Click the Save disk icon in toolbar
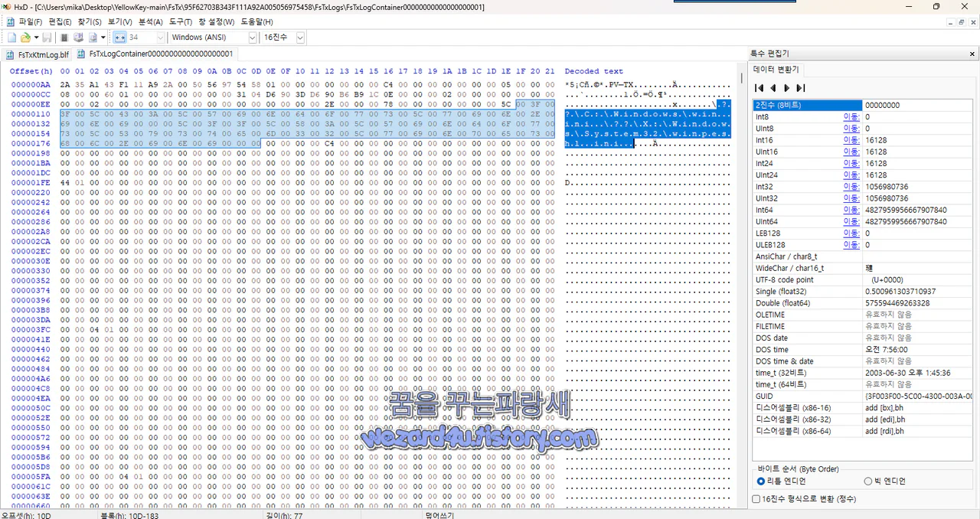Viewport: 980px width, 519px height. pyautogui.click(x=47, y=38)
